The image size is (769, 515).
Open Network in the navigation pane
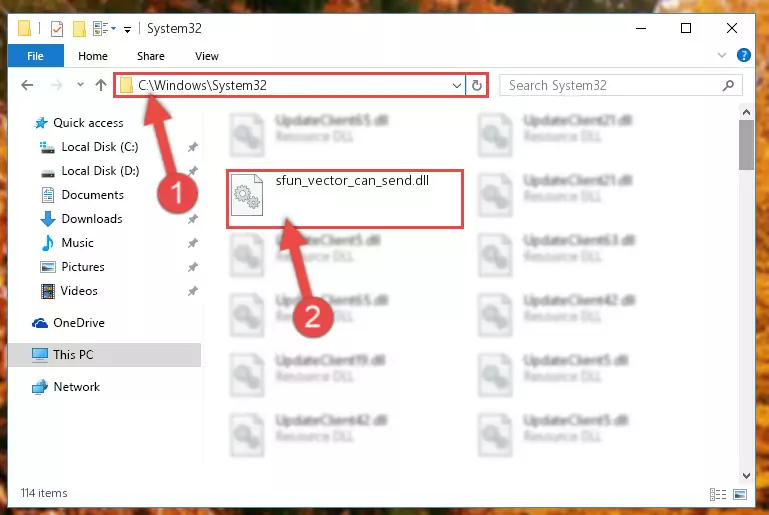pos(77,387)
